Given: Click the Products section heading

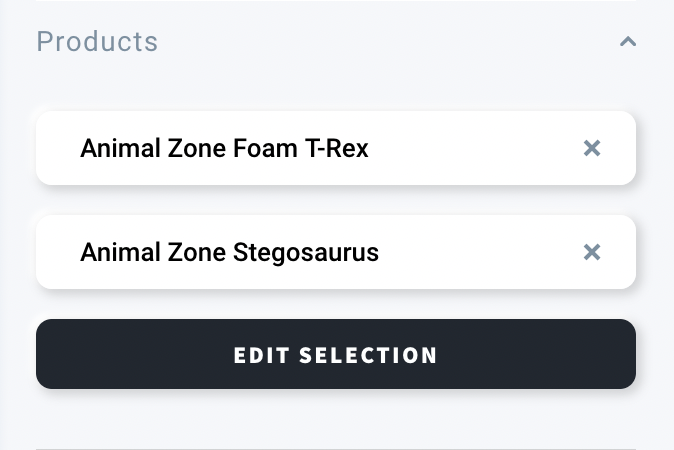Looking at the screenshot, I should pyautogui.click(x=97, y=42).
